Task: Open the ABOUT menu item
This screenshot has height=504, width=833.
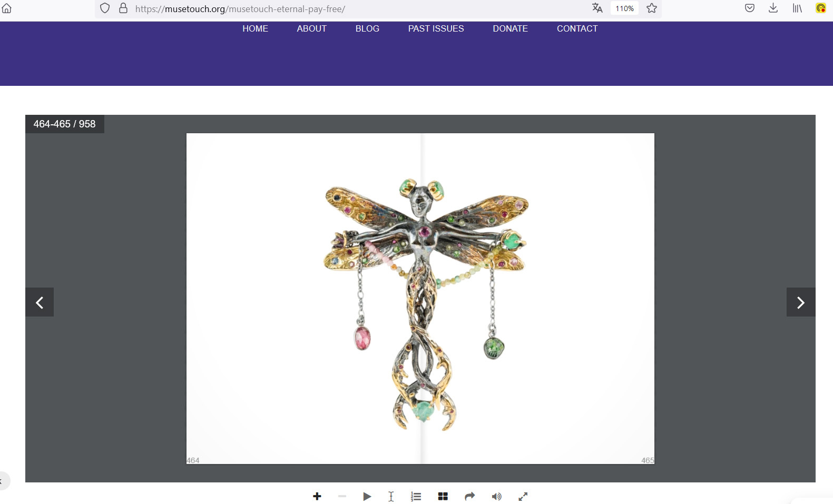Action: [311, 28]
